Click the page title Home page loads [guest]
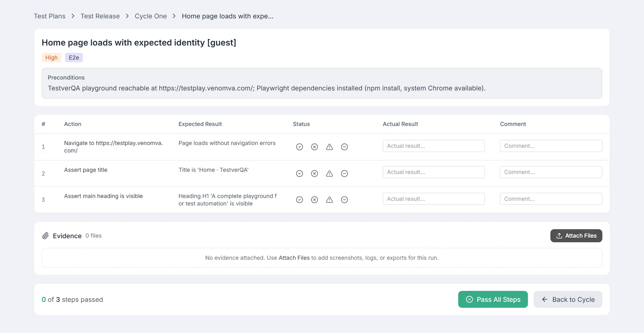This screenshot has width=644, height=333. [139, 43]
